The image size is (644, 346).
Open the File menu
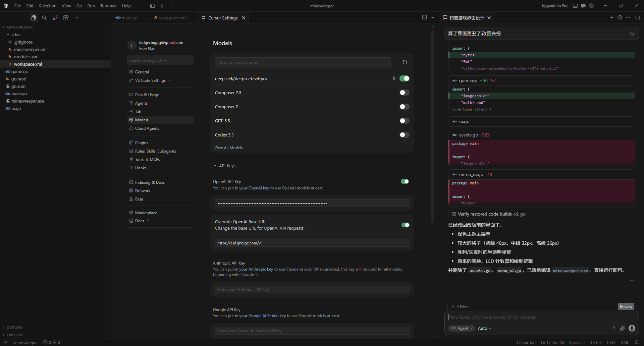pyautogui.click(x=18, y=6)
